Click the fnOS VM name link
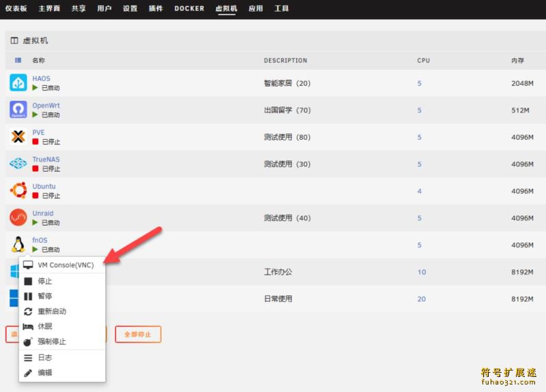This screenshot has width=546, height=392. click(x=40, y=240)
